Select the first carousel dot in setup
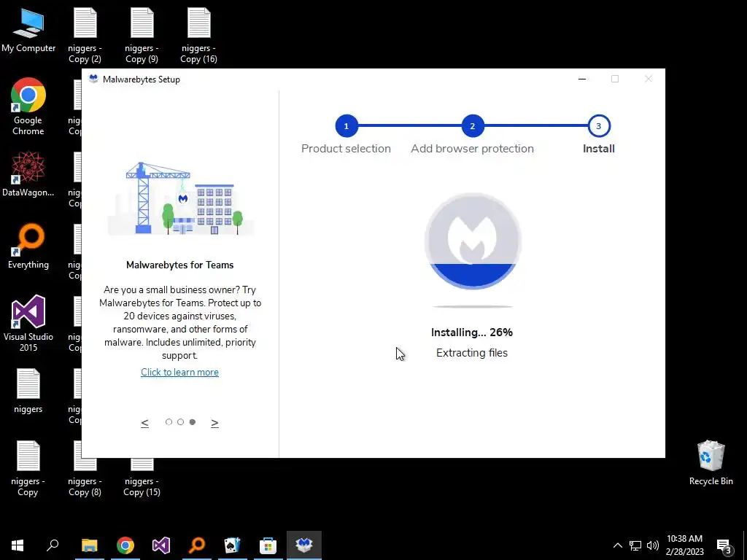747x560 pixels. [169, 422]
